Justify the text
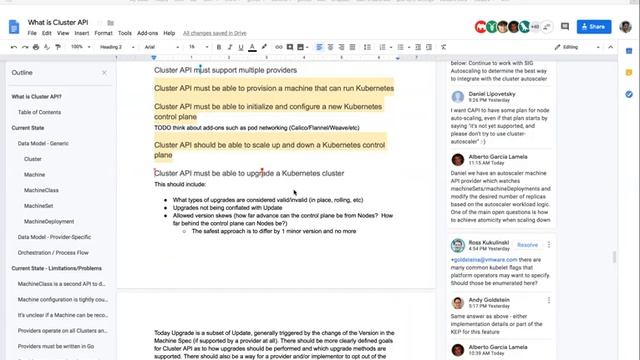This screenshot has height=360, width=640. pyautogui.click(x=352, y=47)
